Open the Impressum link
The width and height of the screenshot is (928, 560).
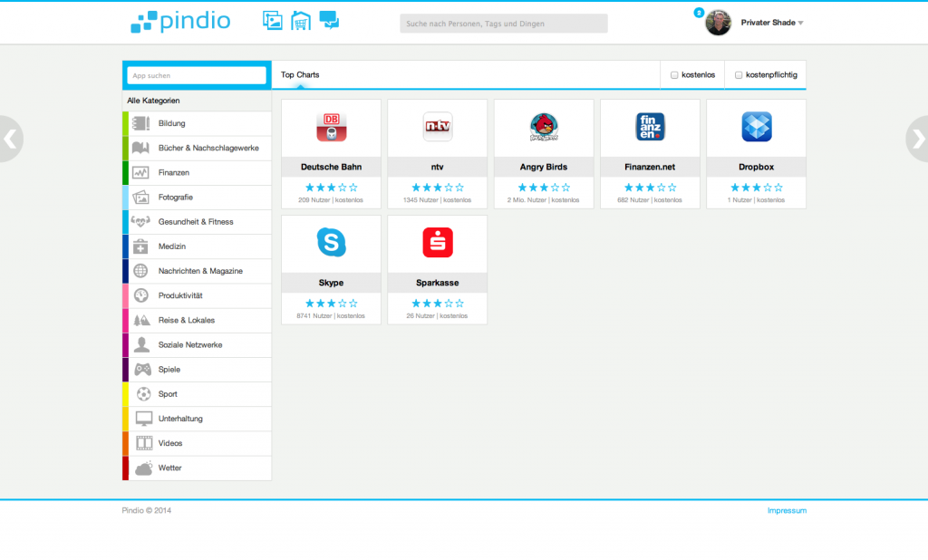[787, 510]
